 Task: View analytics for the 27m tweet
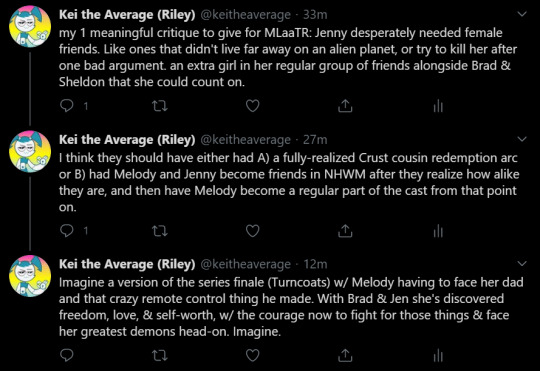tap(438, 231)
